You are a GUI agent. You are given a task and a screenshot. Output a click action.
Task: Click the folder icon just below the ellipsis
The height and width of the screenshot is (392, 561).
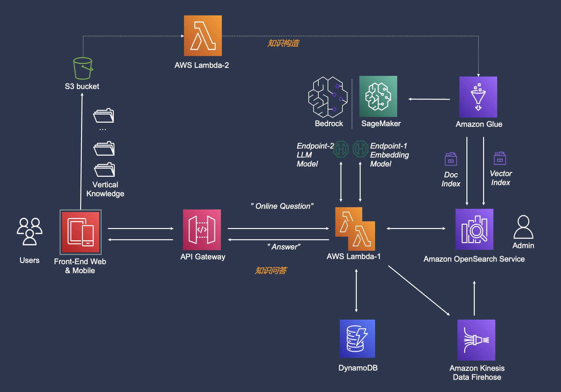[x=104, y=148]
